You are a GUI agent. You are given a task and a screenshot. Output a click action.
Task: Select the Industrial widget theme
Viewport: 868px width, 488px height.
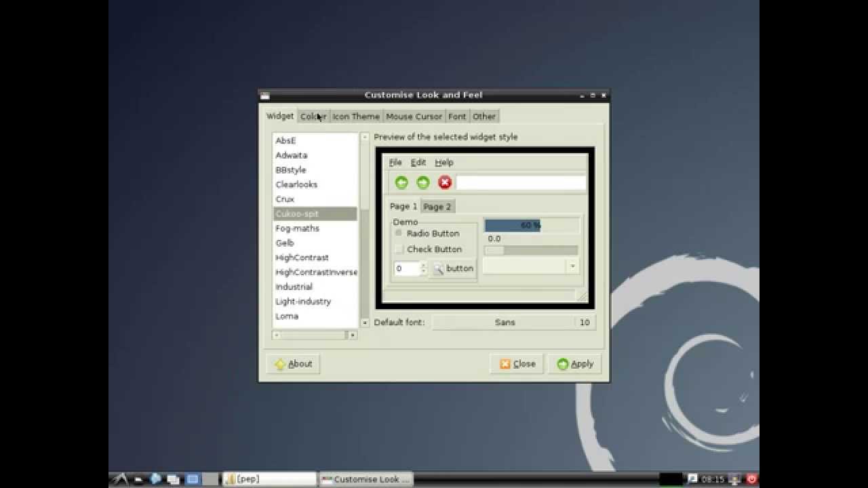pos(315,287)
